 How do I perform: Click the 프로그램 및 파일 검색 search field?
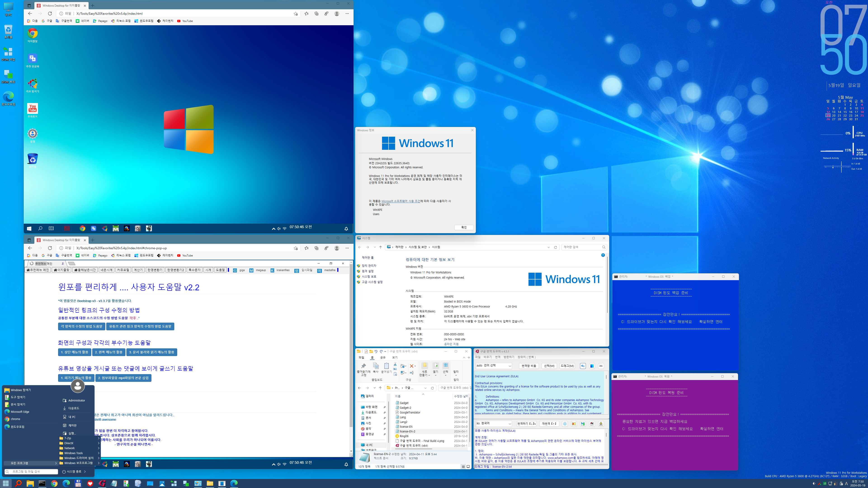[x=31, y=472]
